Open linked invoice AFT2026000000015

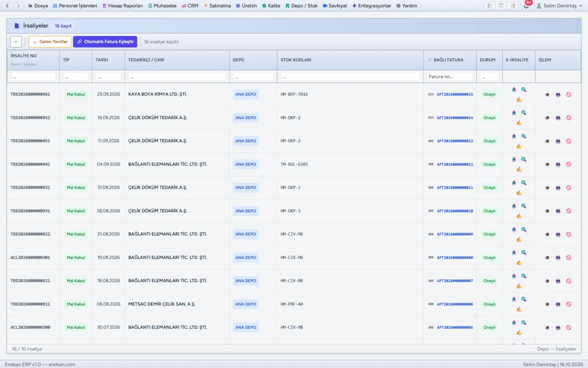coord(455,95)
